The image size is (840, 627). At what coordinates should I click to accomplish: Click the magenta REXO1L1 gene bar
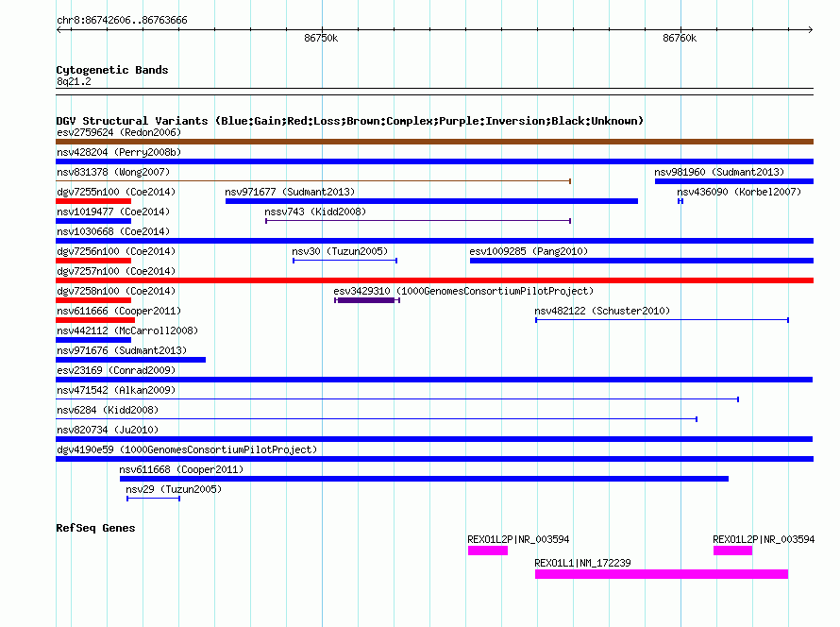click(662, 574)
